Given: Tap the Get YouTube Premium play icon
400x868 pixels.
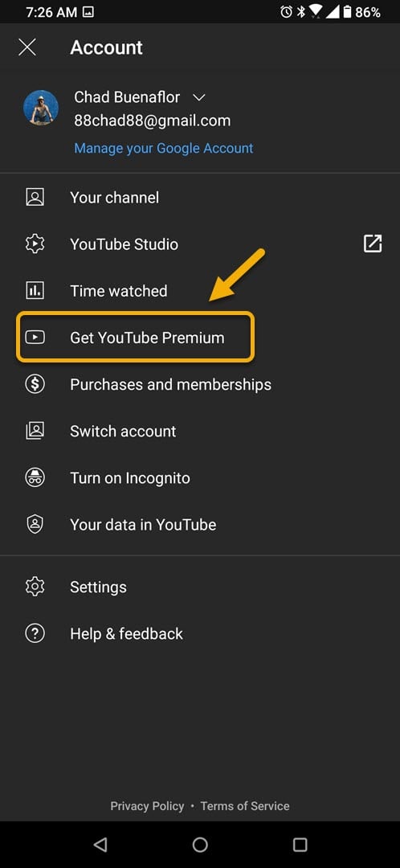Looking at the screenshot, I should pos(35,337).
